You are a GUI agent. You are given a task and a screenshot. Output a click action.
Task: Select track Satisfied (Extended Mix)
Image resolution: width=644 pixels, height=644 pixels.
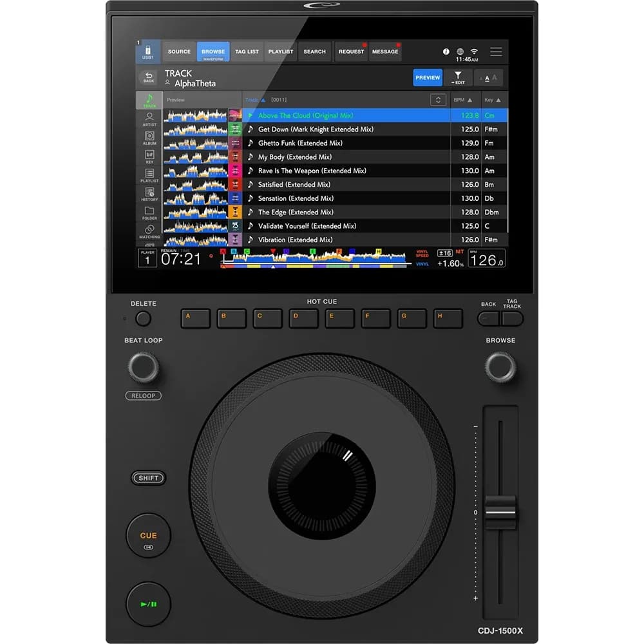click(294, 184)
